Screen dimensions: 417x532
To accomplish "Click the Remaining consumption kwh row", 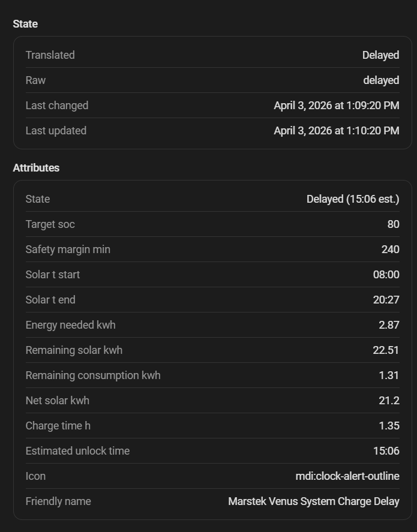I will click(x=212, y=375).
